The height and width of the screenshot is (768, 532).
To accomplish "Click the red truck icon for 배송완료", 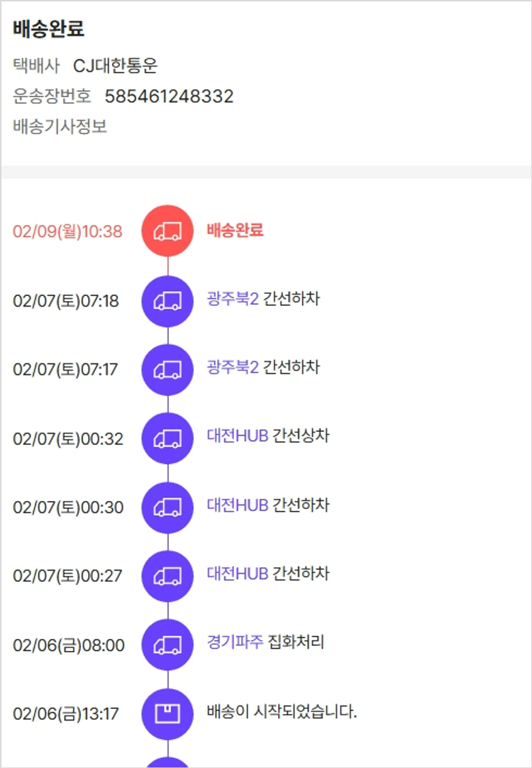I will pyautogui.click(x=167, y=231).
